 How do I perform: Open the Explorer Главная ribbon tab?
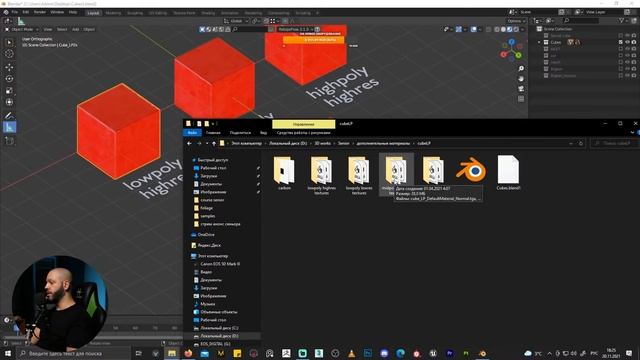tap(213, 133)
